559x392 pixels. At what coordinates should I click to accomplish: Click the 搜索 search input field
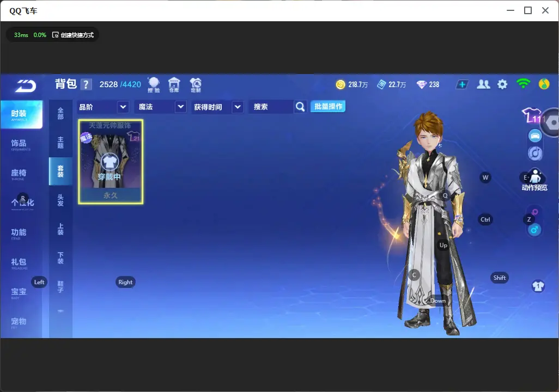[x=271, y=107]
